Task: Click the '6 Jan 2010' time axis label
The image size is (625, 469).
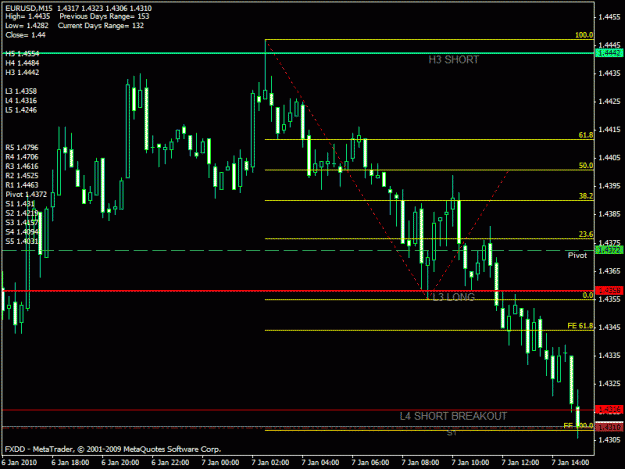Action: (x=19, y=463)
